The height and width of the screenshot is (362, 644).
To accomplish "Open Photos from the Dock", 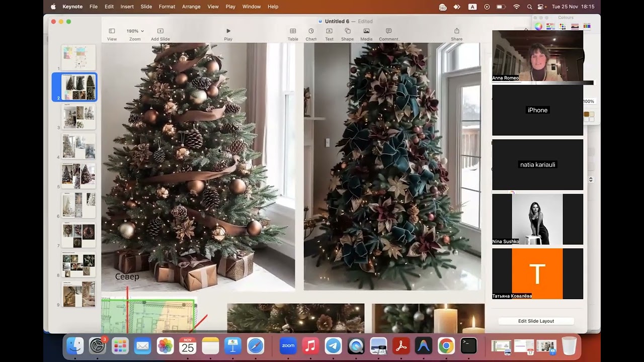I will (165, 346).
